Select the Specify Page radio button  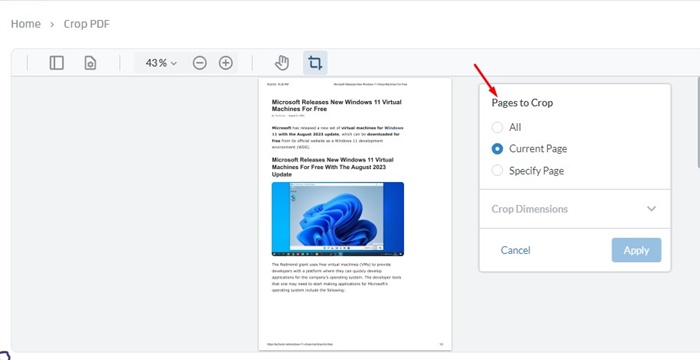click(x=497, y=170)
